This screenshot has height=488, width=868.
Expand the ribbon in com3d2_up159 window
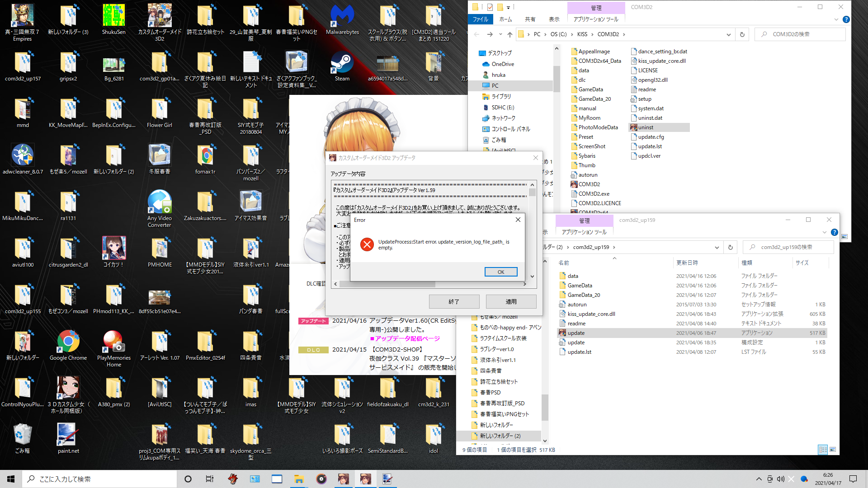(x=824, y=232)
